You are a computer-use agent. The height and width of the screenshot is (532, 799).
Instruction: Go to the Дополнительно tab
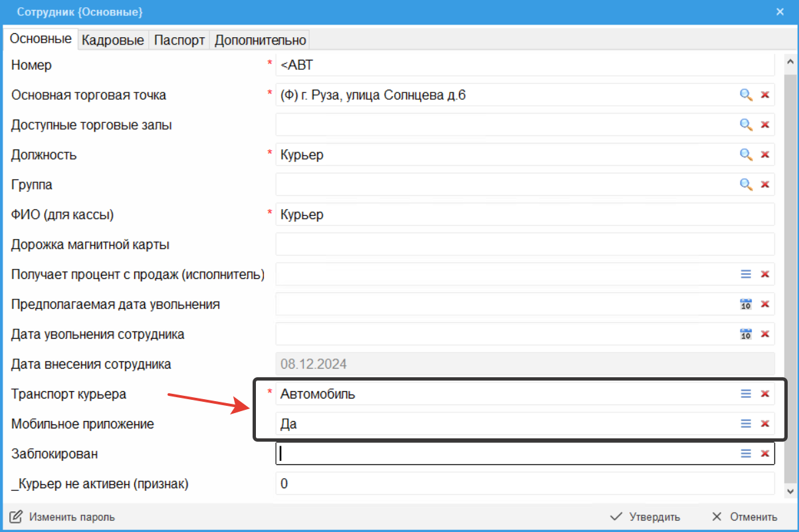[x=260, y=40]
